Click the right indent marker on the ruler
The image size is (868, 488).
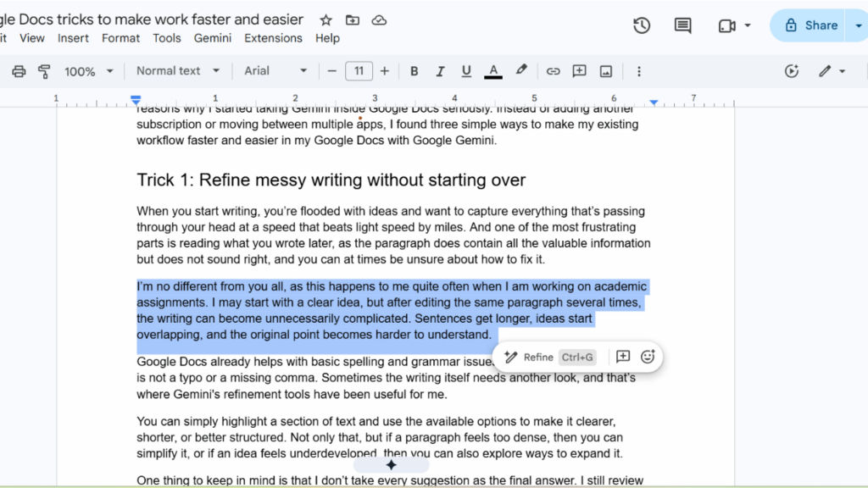pos(654,103)
